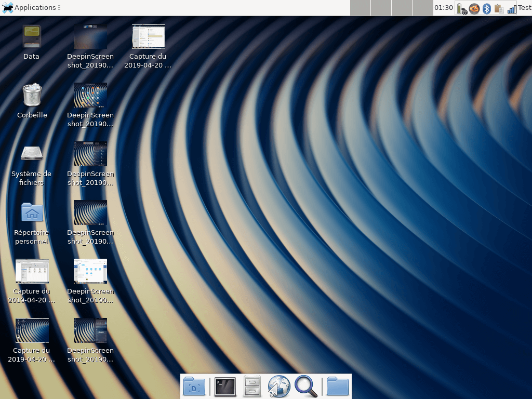Viewport: 532px width, 399px height.
Task: Select DeepinScreenshot file with white file manager thumbnail
Action: [x=90, y=271]
